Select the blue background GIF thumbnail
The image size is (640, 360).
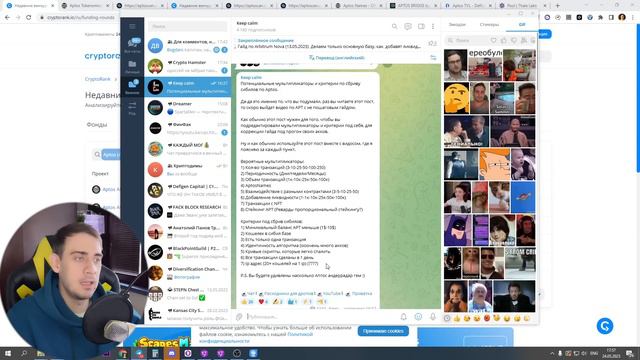522,198
